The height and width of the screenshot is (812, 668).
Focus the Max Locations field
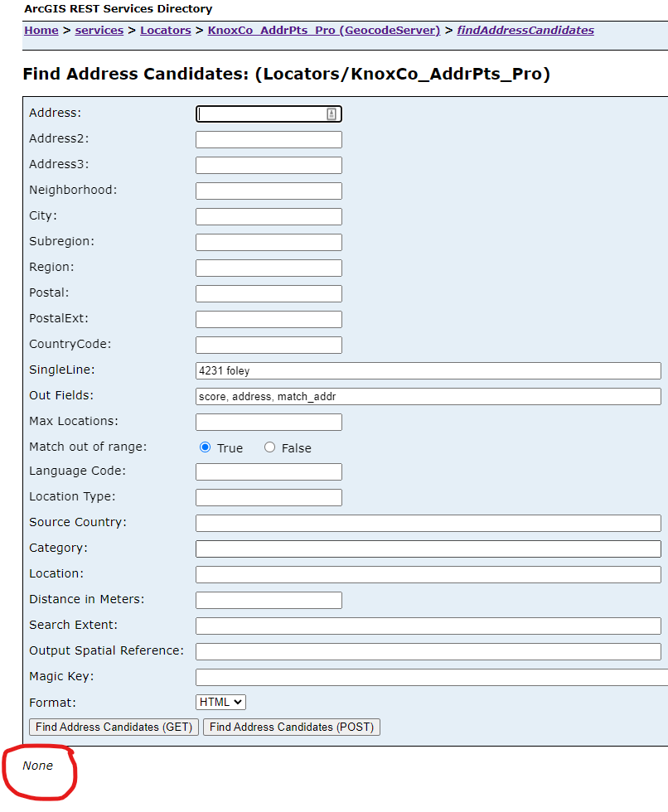(x=269, y=422)
